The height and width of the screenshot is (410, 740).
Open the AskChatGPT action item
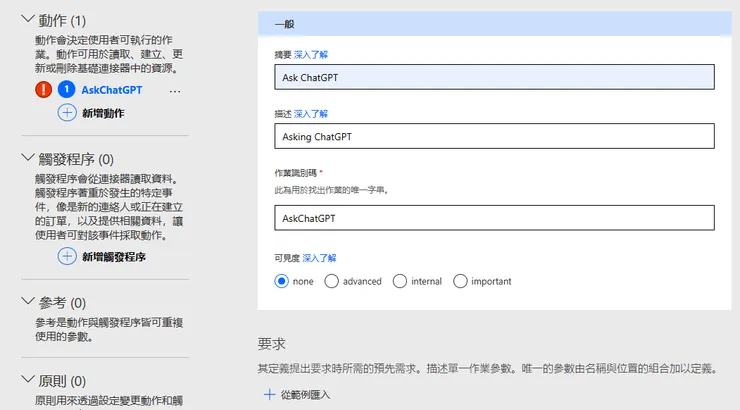(111, 90)
